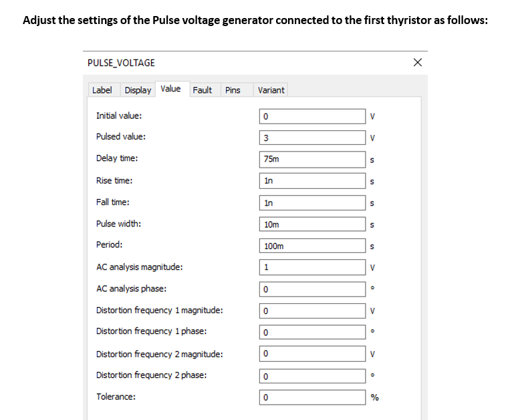
Task: Switch to the Variant tab
Action: [271, 90]
